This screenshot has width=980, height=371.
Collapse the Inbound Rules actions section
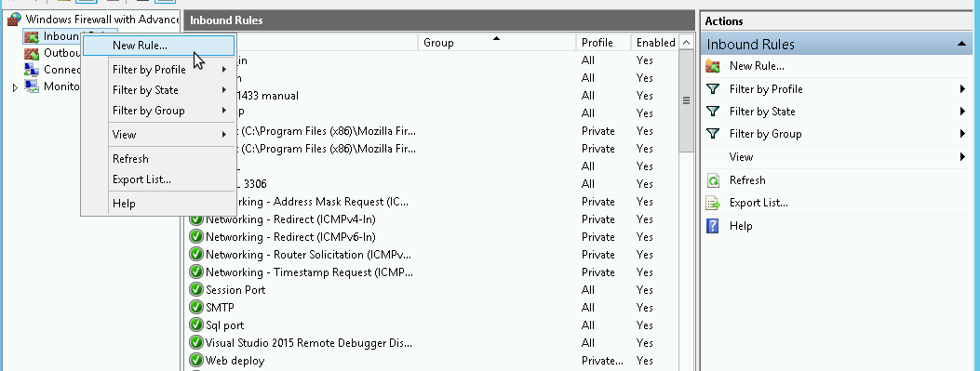click(960, 44)
